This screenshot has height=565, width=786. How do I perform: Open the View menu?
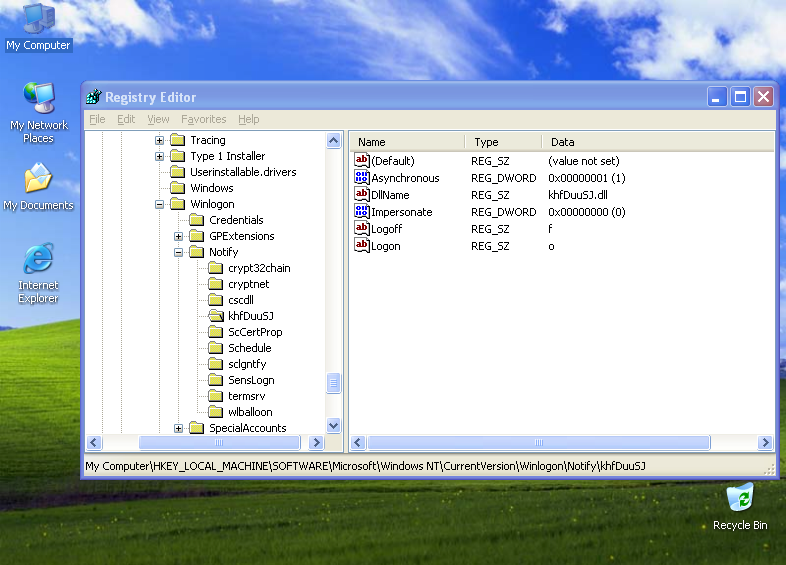[158, 119]
